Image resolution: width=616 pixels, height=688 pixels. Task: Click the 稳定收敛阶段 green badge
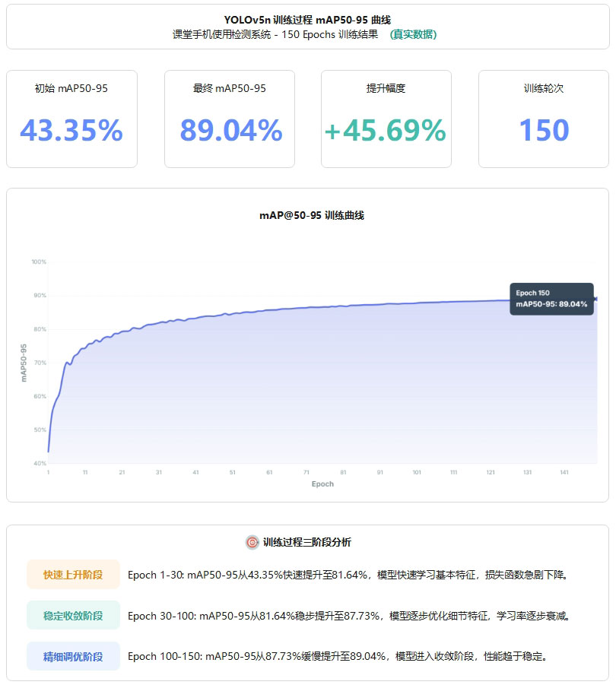tap(73, 615)
